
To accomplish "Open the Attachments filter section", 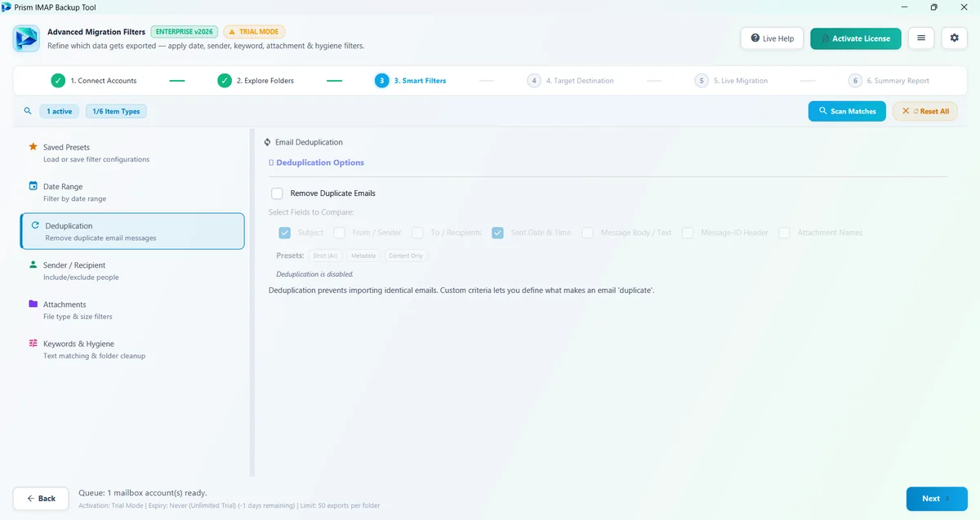I will click(x=132, y=309).
